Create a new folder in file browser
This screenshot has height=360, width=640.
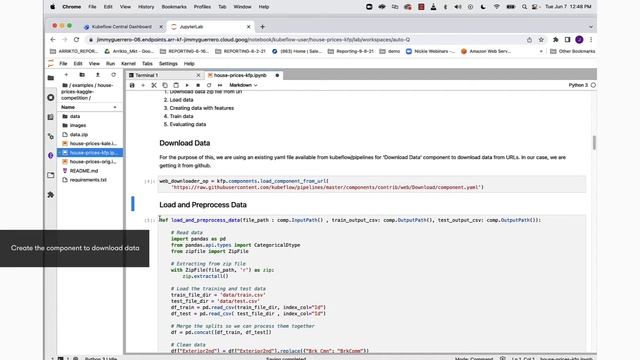click(82, 75)
